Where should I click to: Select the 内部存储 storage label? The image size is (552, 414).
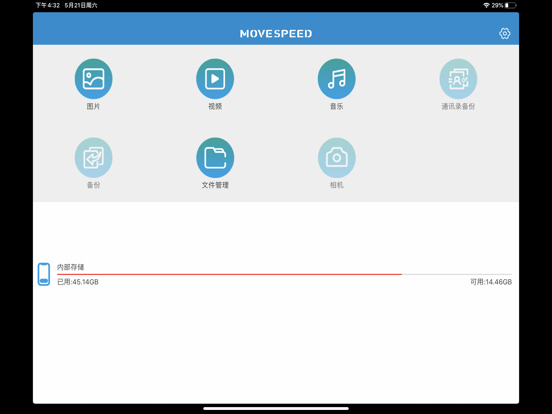pyautogui.click(x=70, y=267)
